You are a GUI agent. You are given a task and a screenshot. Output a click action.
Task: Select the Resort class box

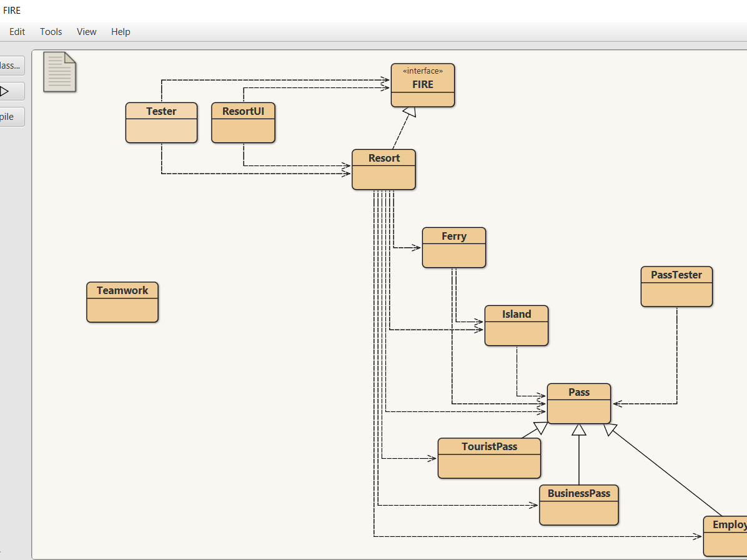(x=383, y=170)
